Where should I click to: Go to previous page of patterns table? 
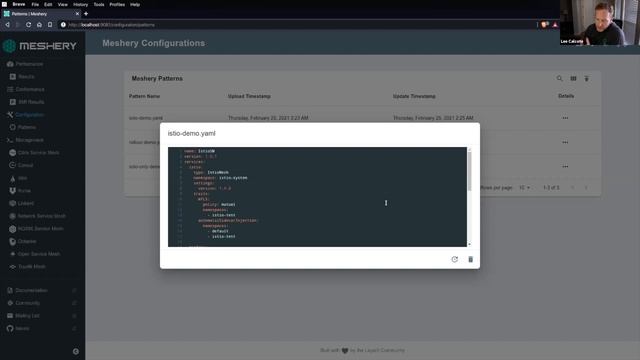tap(572, 188)
